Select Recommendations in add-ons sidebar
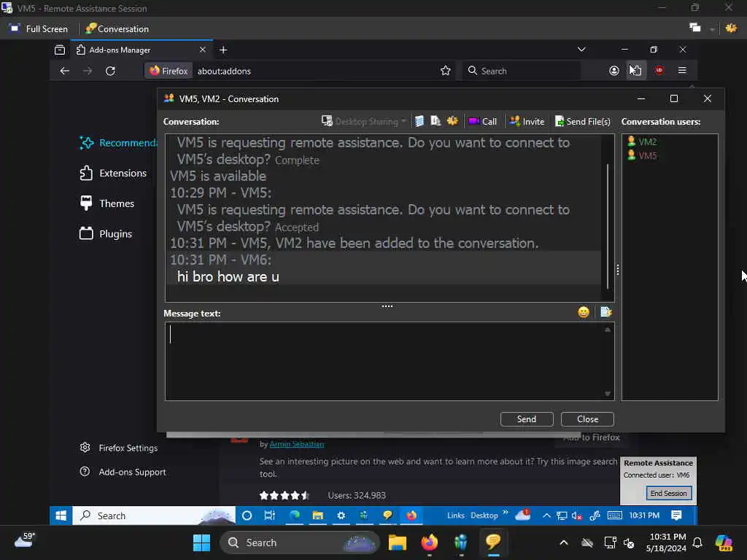The width and height of the screenshot is (747, 560). pyautogui.click(x=118, y=142)
